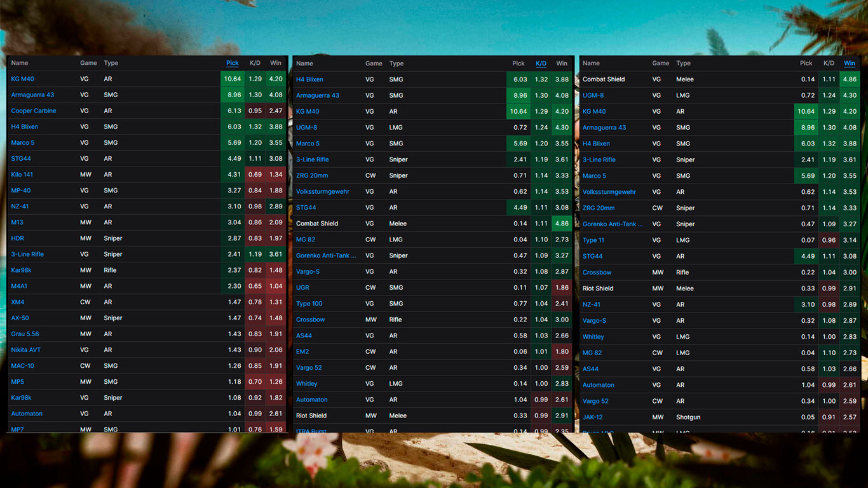Viewport: 868px width, 488px height.
Task: Select the Type 11 LMG link
Action: click(593, 240)
